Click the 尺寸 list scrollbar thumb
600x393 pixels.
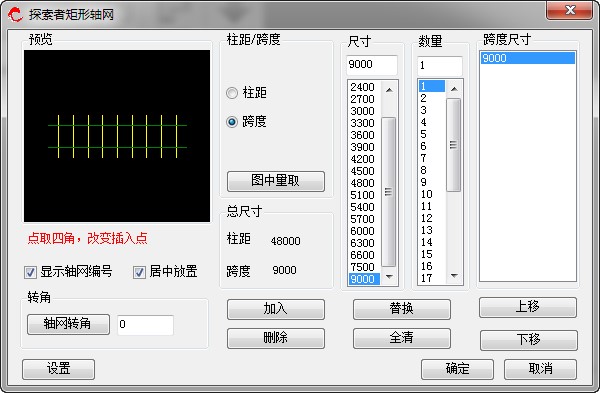[388, 191]
